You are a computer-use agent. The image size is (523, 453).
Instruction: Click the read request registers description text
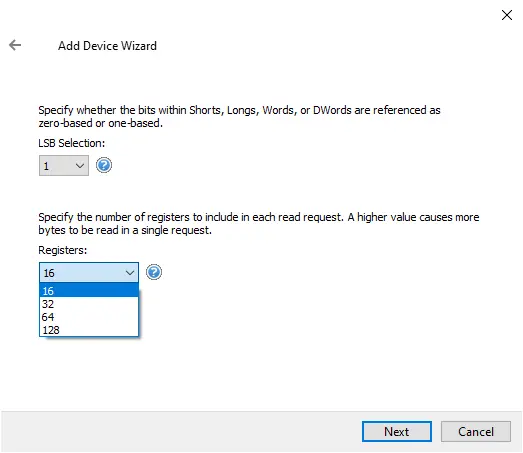(x=258, y=223)
